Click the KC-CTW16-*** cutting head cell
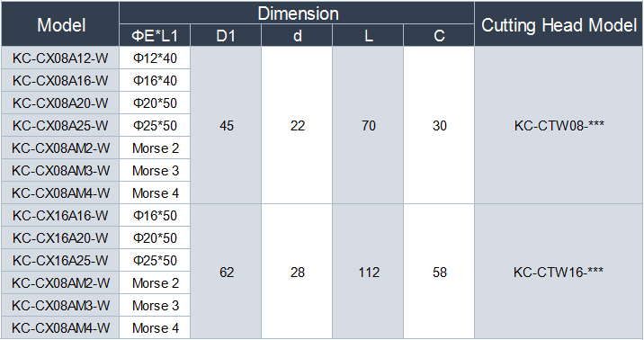 [559, 272]
